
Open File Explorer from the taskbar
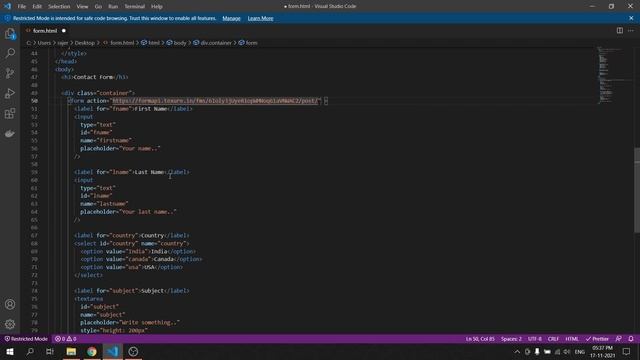coord(71,351)
